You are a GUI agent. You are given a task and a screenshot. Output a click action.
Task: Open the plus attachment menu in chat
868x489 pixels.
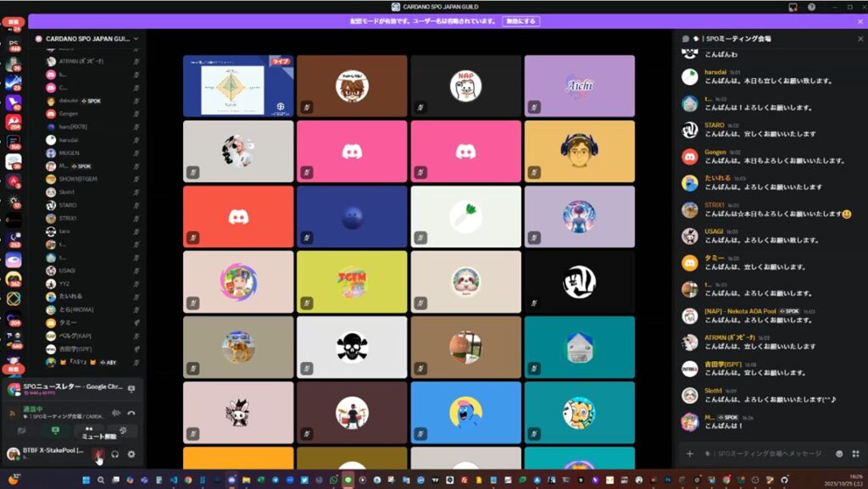[690, 453]
